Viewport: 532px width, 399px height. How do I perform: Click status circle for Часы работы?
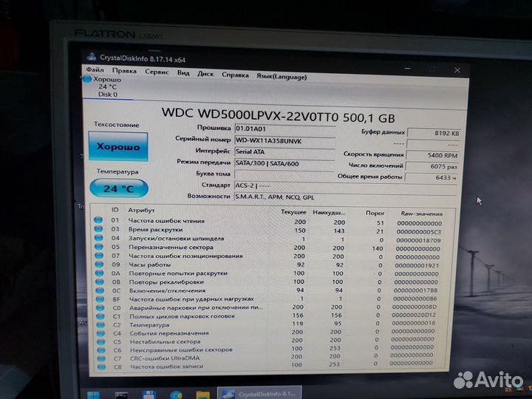[x=100, y=264]
